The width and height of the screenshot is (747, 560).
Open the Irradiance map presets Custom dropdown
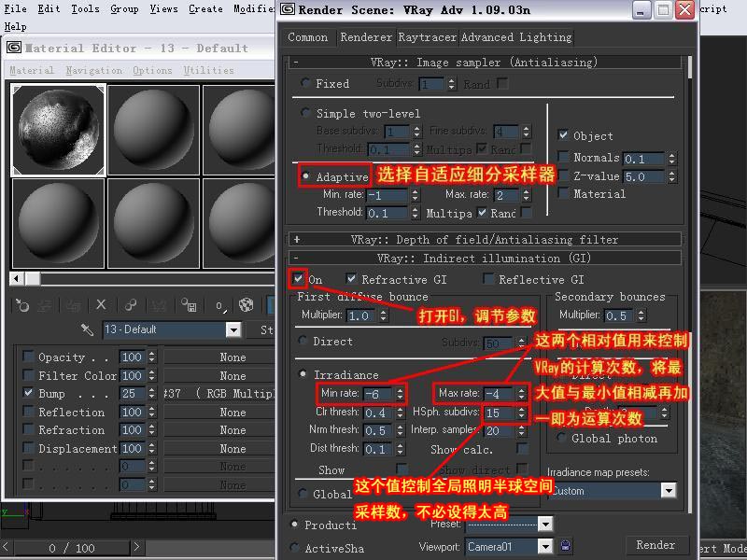point(669,491)
